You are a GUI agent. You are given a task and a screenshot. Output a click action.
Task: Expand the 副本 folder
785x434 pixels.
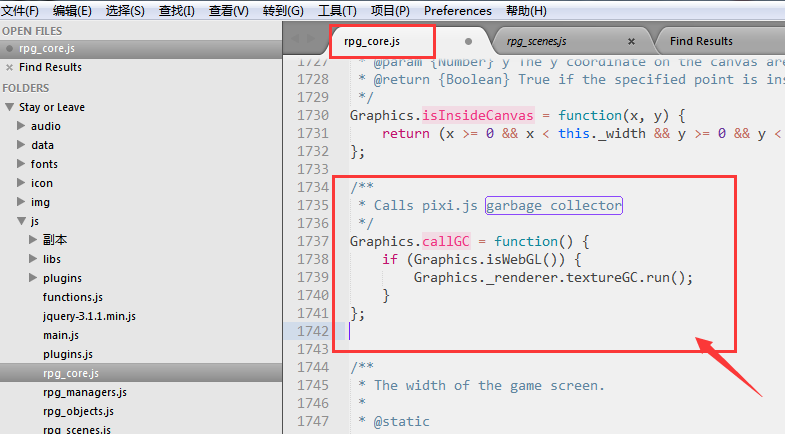tap(33, 240)
